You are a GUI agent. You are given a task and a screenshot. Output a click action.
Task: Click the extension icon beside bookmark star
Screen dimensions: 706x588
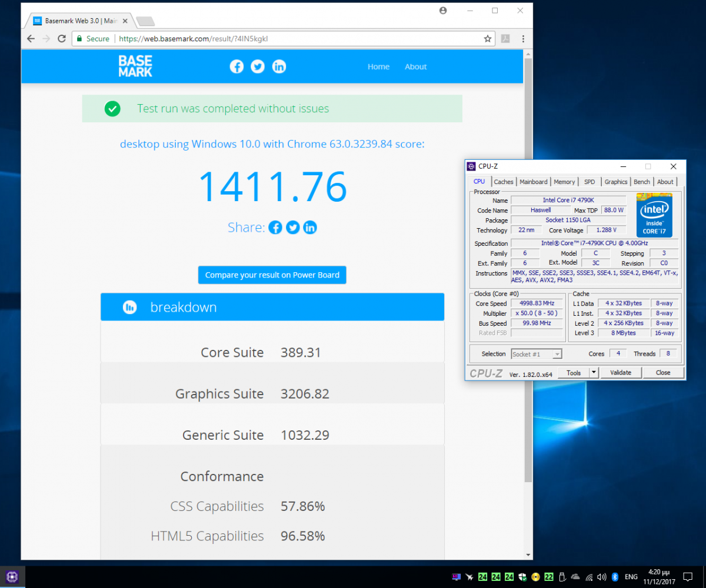pyautogui.click(x=505, y=39)
